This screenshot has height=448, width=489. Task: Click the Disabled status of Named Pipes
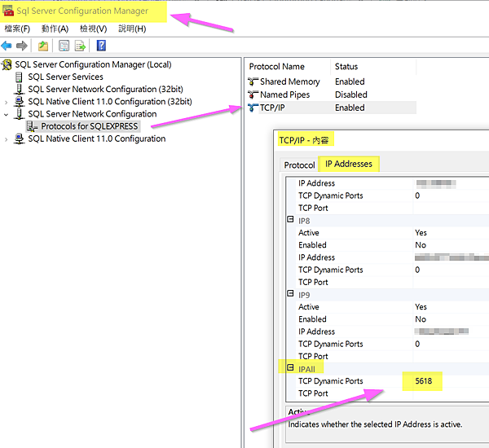(x=350, y=94)
